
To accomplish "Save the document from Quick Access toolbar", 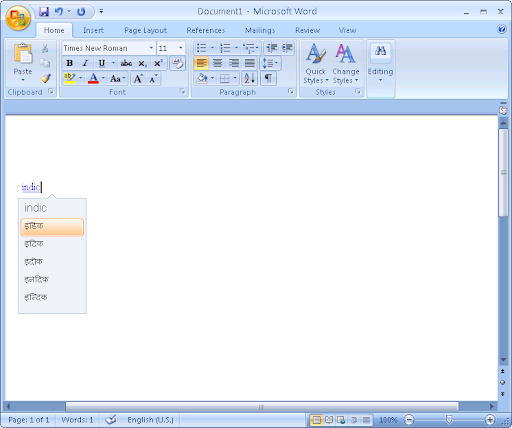I will click(x=44, y=12).
